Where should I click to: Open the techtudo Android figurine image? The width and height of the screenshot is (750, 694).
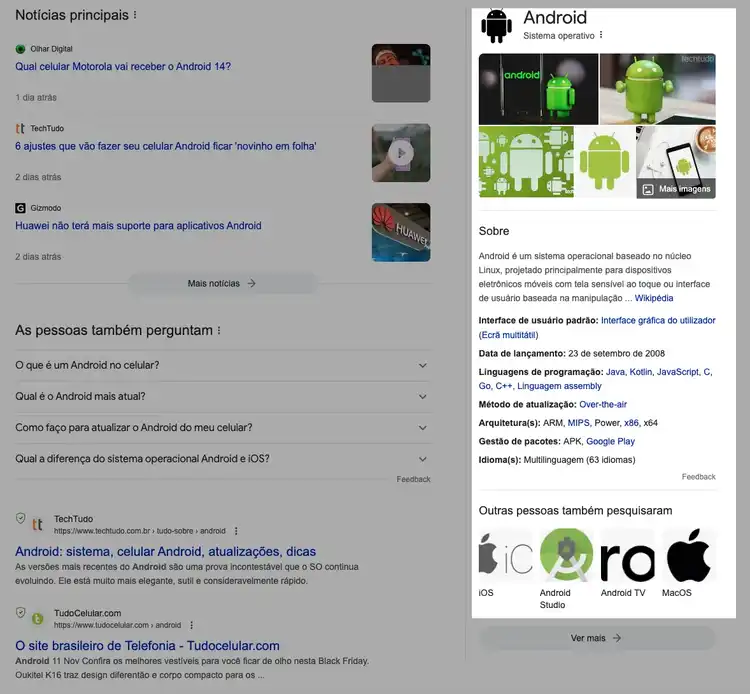[x=658, y=89]
